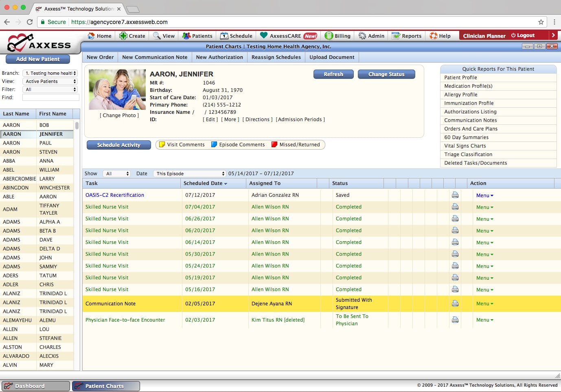Click the AxxessCARE heart icon
Viewport: 561px width, 392px height.
264,35
